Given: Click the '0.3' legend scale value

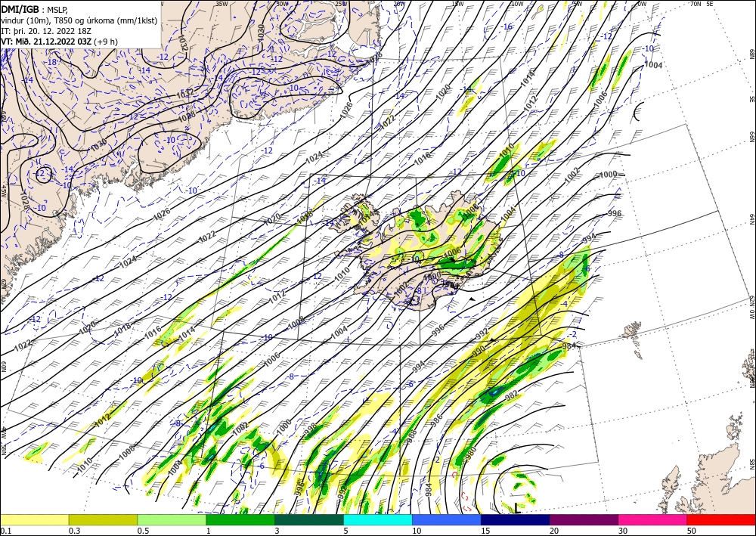Looking at the screenshot, I should 74,531.
